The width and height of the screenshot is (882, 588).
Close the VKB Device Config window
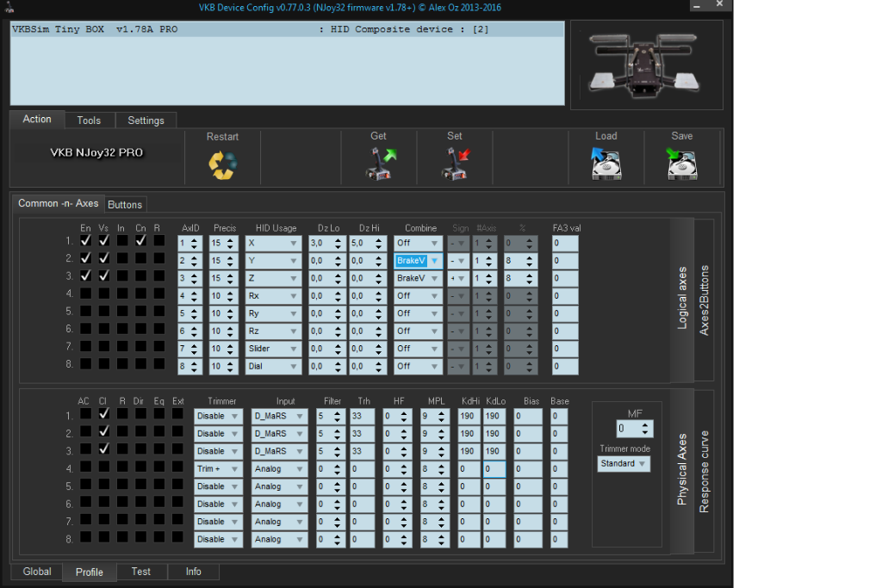[719, 4]
